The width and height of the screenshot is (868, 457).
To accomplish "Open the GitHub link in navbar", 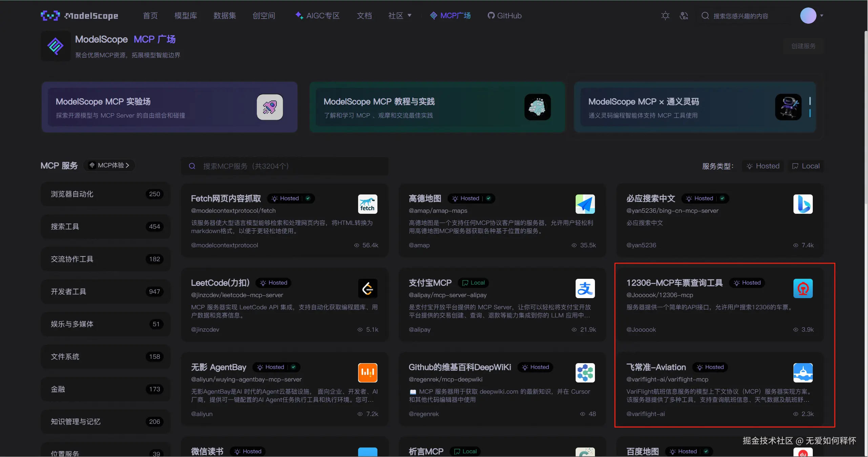I will pos(504,16).
